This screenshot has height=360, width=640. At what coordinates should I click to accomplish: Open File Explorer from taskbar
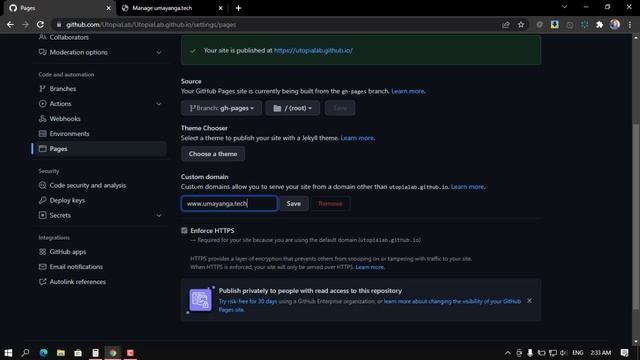(x=61, y=353)
